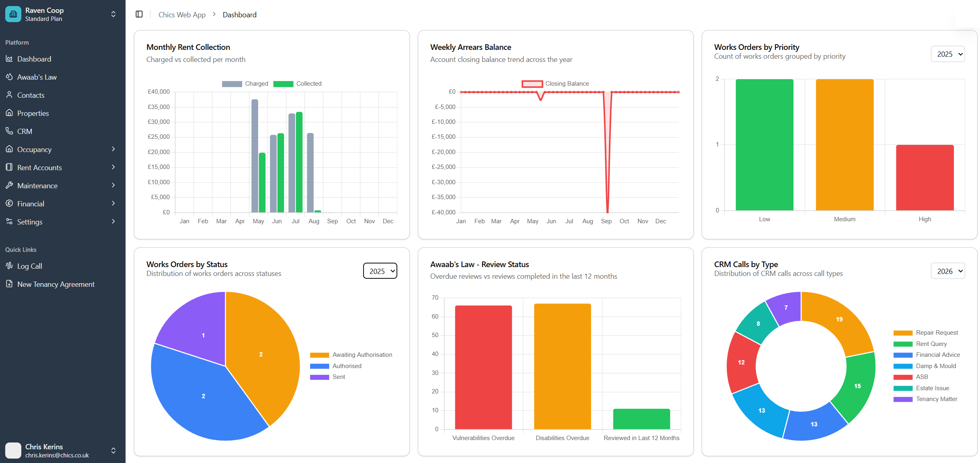Open the Dashboard sidebar menu item
Image resolution: width=980 pixels, height=463 pixels.
pyautogui.click(x=34, y=59)
